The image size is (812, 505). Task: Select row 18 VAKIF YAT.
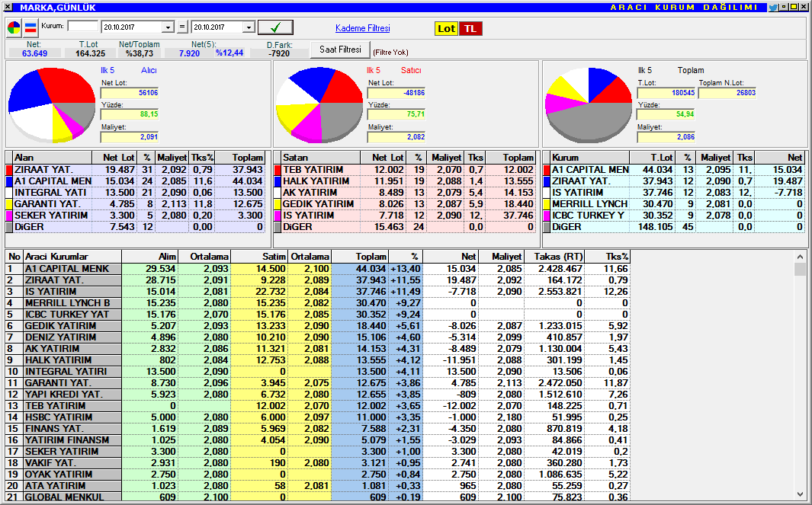tap(318, 462)
